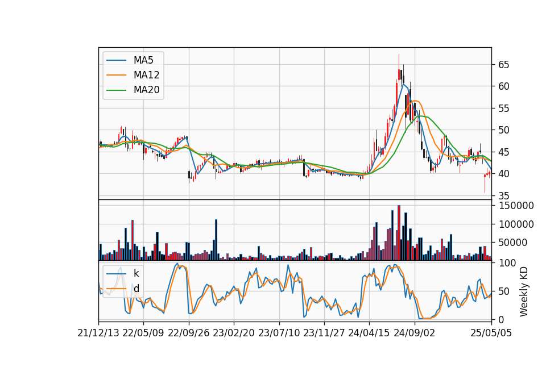Click the 0 tick on Weekly KD axis
The height and width of the screenshot is (392, 546).
click(502, 320)
